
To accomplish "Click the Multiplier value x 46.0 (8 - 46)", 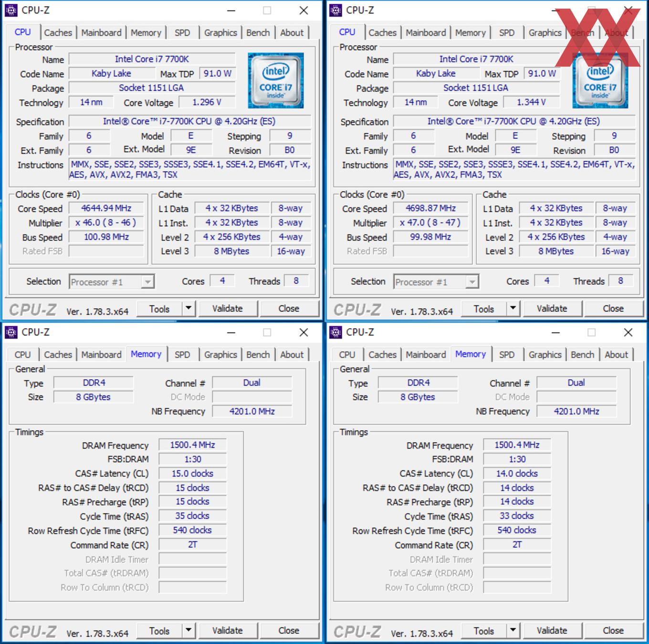I will click(106, 223).
